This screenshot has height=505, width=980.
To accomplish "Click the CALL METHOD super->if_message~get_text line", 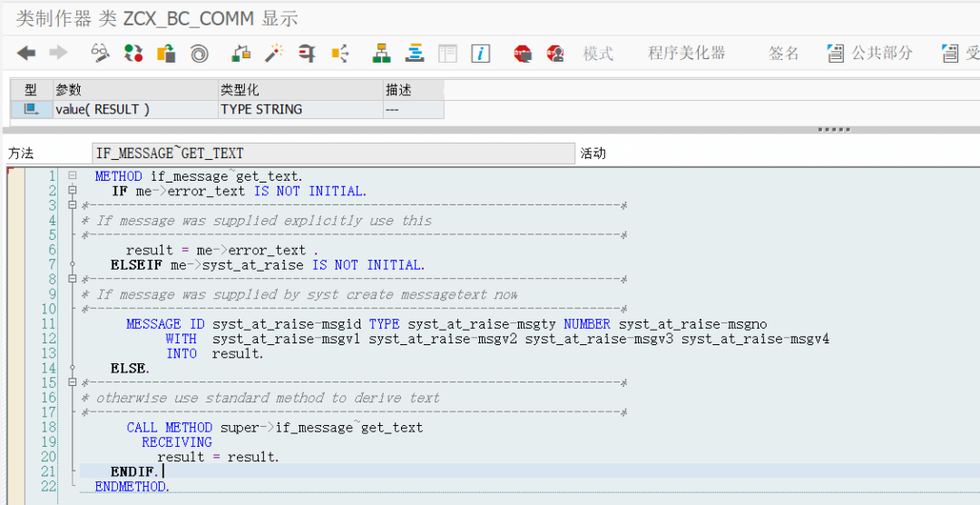I will (275, 428).
